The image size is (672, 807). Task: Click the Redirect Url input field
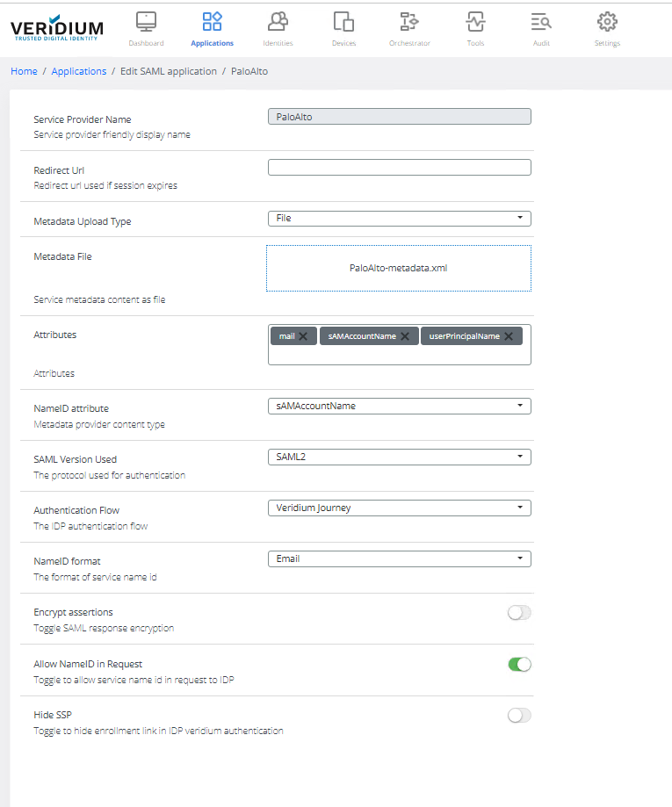click(399, 167)
